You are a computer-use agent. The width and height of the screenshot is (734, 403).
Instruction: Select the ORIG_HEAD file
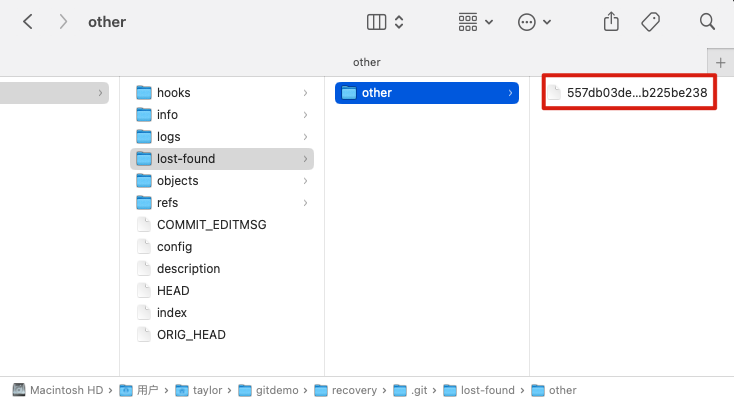click(x=222, y=335)
